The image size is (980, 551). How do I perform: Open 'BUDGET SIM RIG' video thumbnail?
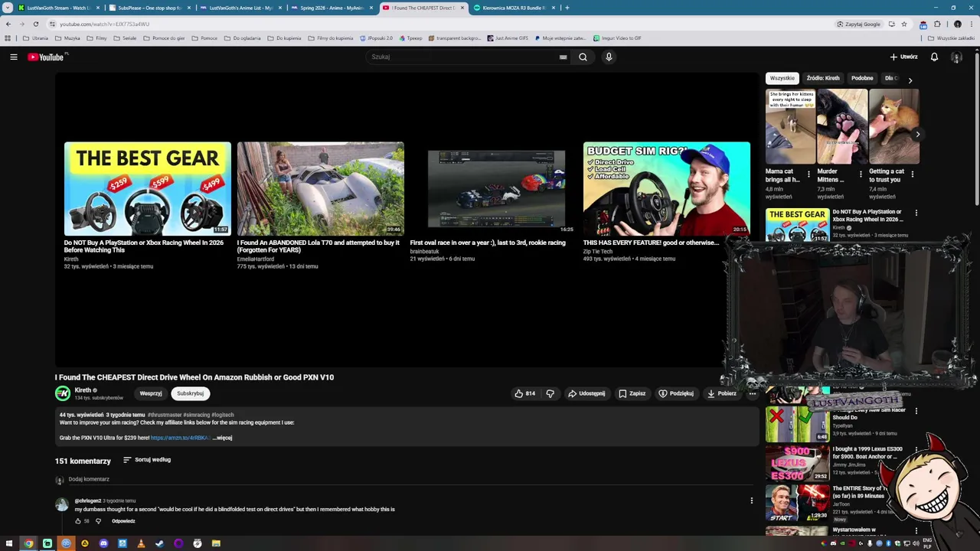click(x=667, y=188)
